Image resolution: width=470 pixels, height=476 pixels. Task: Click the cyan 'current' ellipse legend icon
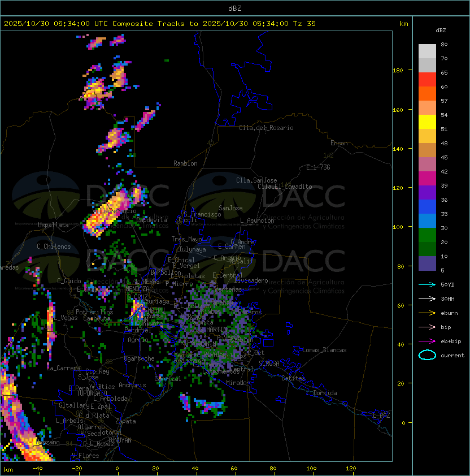(427, 355)
